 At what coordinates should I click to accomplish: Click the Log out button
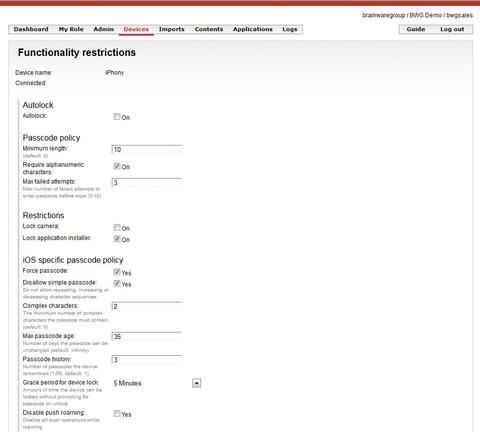pos(452,29)
